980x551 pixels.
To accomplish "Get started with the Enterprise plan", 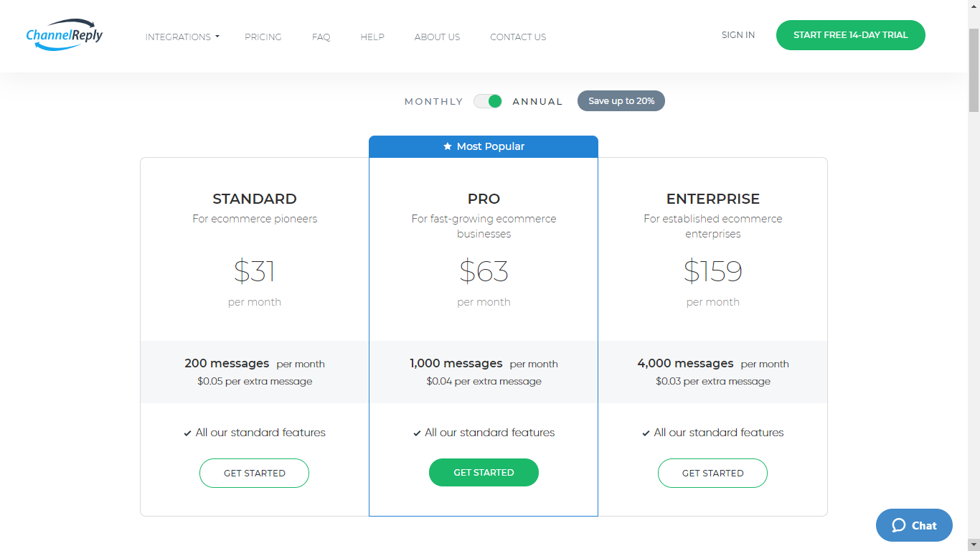I will 712,473.
